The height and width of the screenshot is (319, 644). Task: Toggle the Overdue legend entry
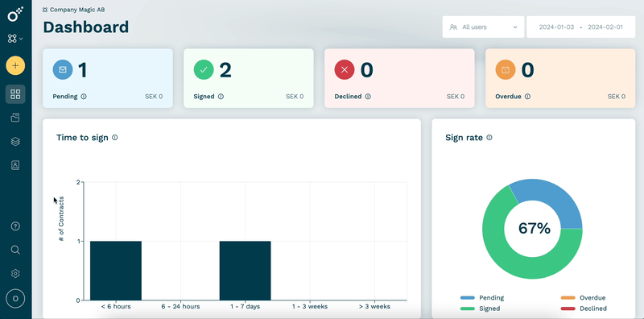click(x=583, y=297)
